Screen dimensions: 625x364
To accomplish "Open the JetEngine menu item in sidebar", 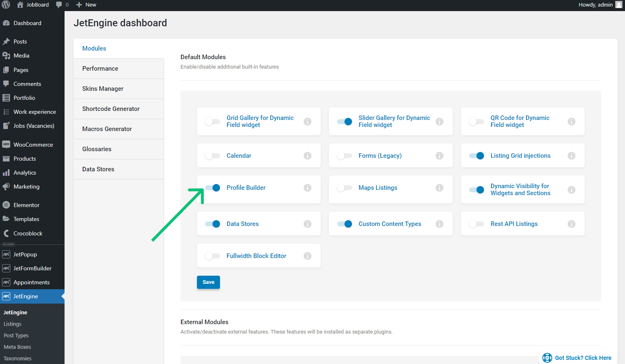I will tap(32, 296).
